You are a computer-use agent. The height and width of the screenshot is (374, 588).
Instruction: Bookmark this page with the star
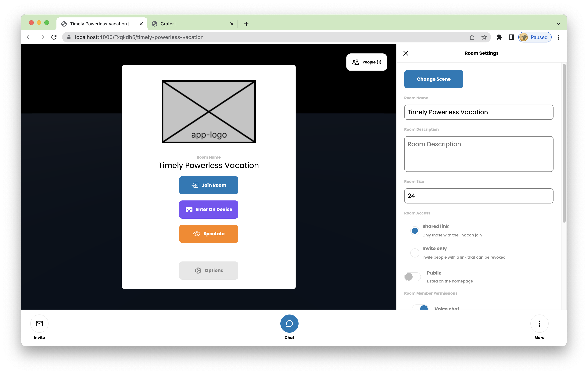coord(484,37)
